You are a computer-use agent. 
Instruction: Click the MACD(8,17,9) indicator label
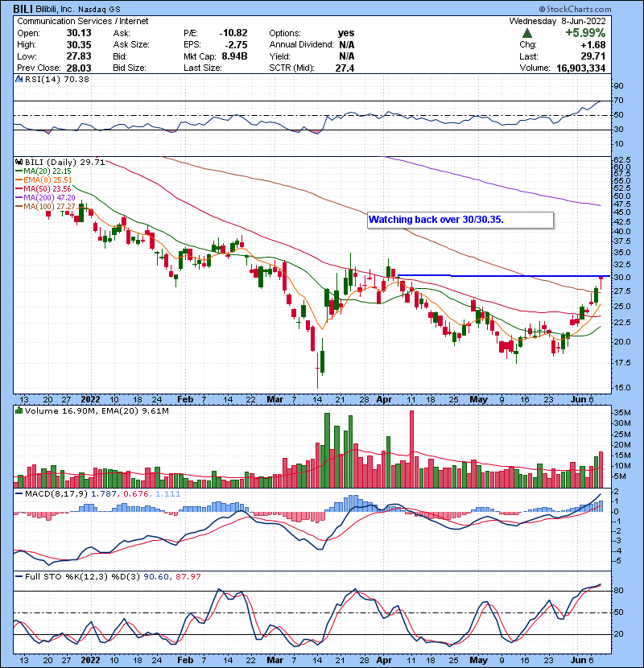point(56,493)
